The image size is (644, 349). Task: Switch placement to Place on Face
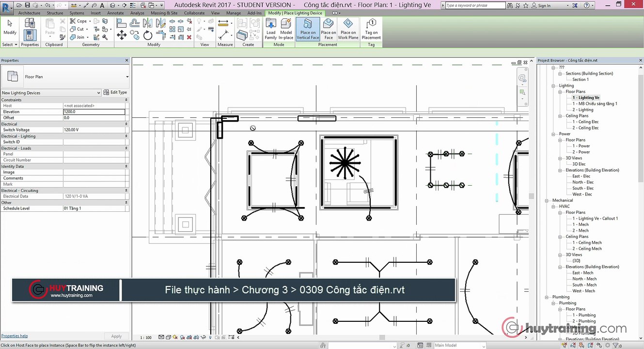coord(329,29)
